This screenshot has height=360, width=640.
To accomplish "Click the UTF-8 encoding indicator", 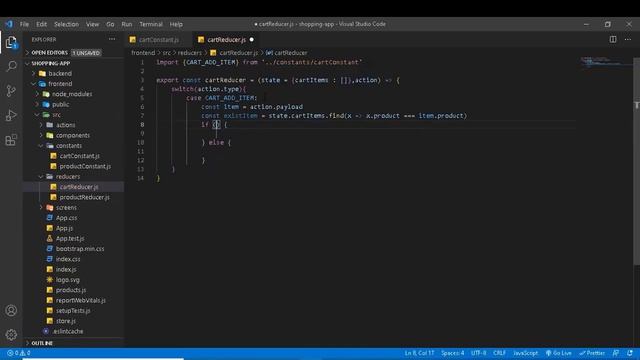I will point(478,353).
